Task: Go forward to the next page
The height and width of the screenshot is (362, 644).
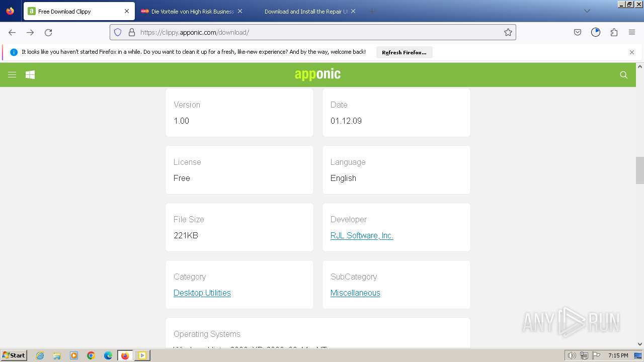Action: pyautogui.click(x=30, y=32)
